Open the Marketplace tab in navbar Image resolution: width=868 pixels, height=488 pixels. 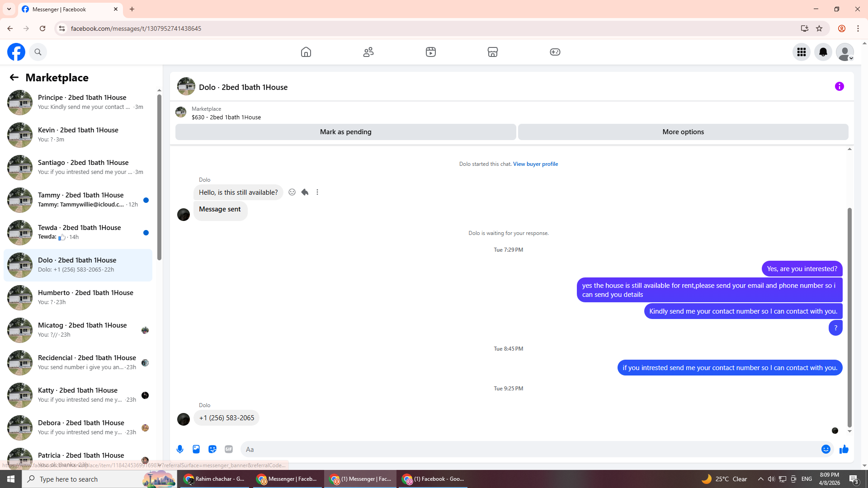coord(493,52)
